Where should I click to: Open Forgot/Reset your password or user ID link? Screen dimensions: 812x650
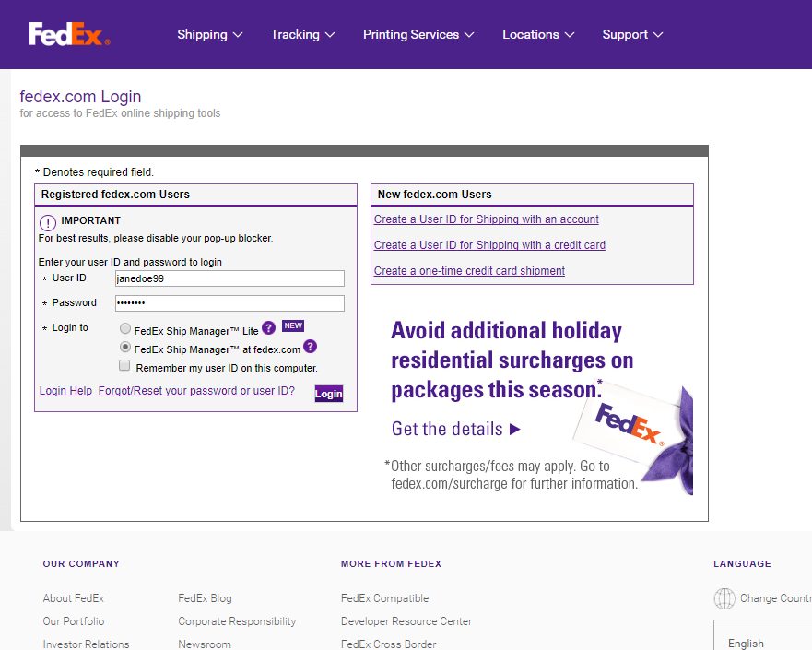point(196,391)
